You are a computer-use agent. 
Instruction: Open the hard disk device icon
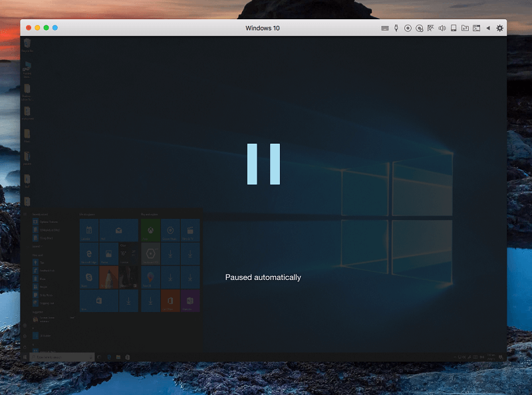pyautogui.click(x=454, y=28)
